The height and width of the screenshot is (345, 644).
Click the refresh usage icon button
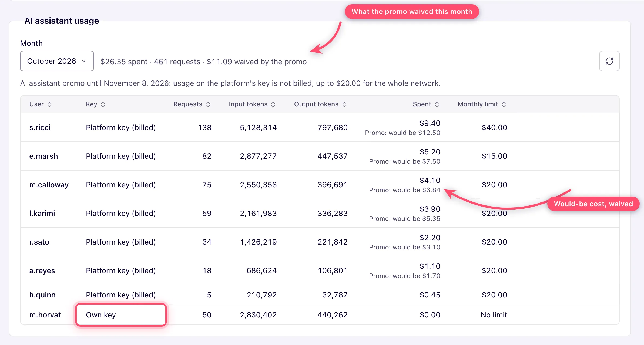tap(609, 61)
